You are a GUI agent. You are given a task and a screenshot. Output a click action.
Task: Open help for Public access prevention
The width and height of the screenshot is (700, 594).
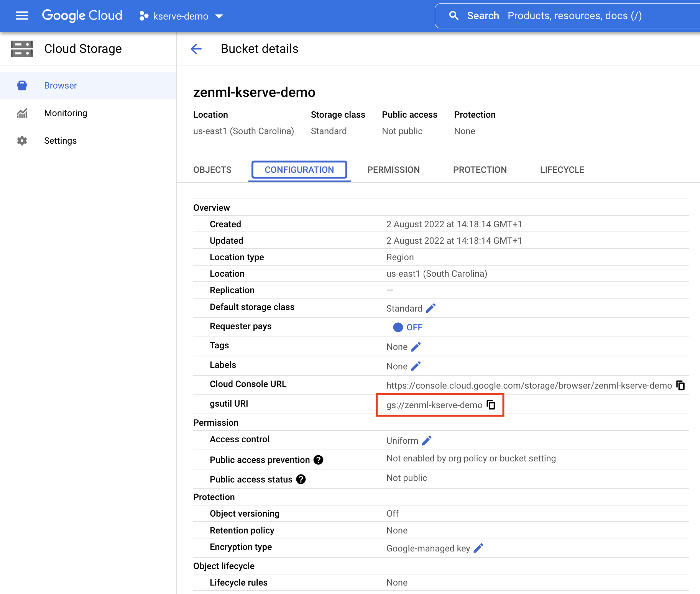[x=318, y=460]
